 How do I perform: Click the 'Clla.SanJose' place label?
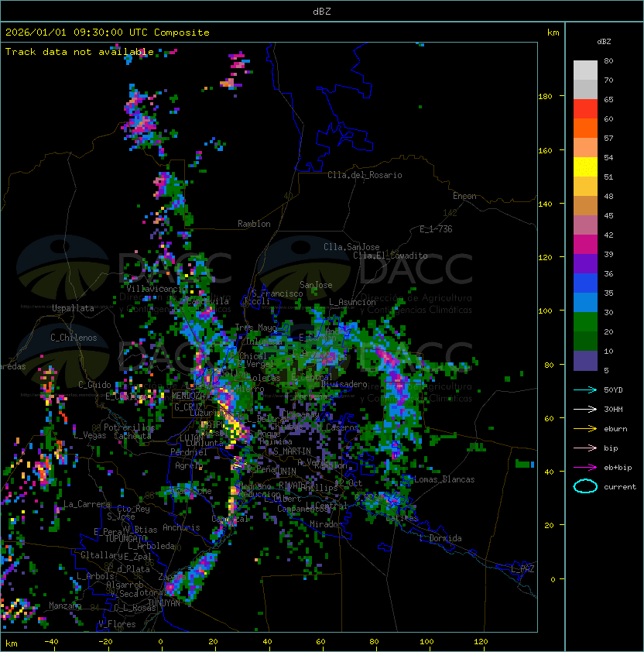click(x=351, y=247)
